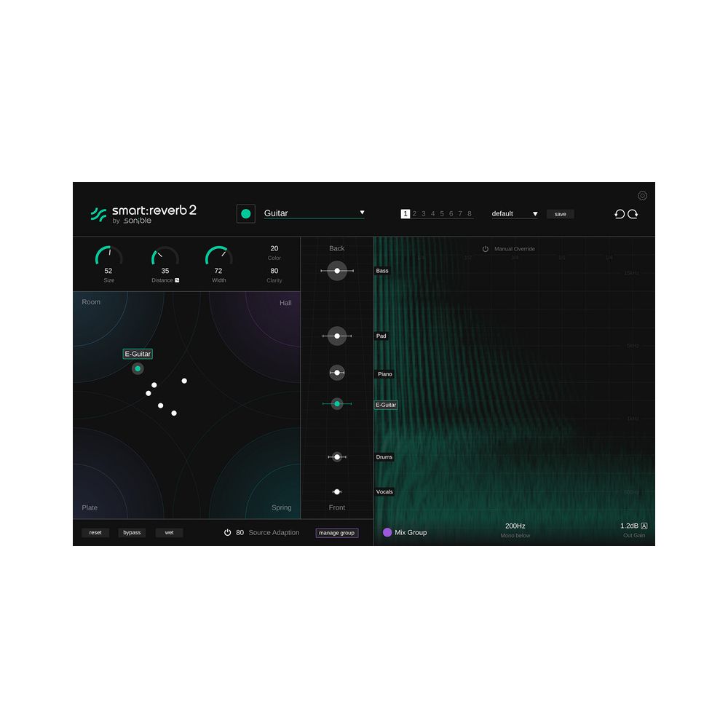The image size is (728, 728).
Task: Click the sonible smart:reverb 2 logo
Action: (x=143, y=213)
